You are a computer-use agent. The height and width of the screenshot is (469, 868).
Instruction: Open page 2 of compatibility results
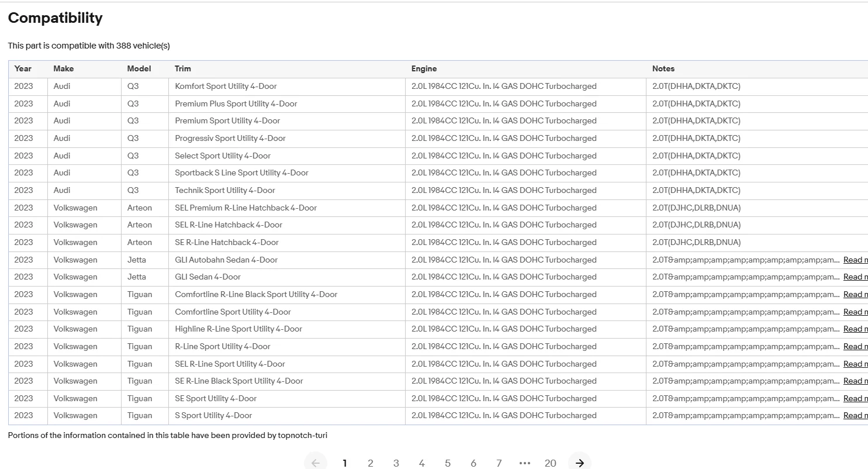370,463
